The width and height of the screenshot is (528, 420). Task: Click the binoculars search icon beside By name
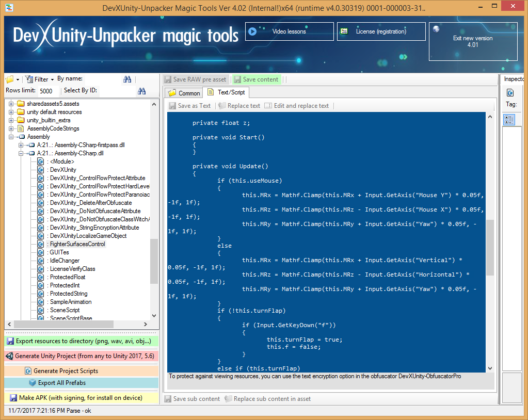click(x=127, y=79)
